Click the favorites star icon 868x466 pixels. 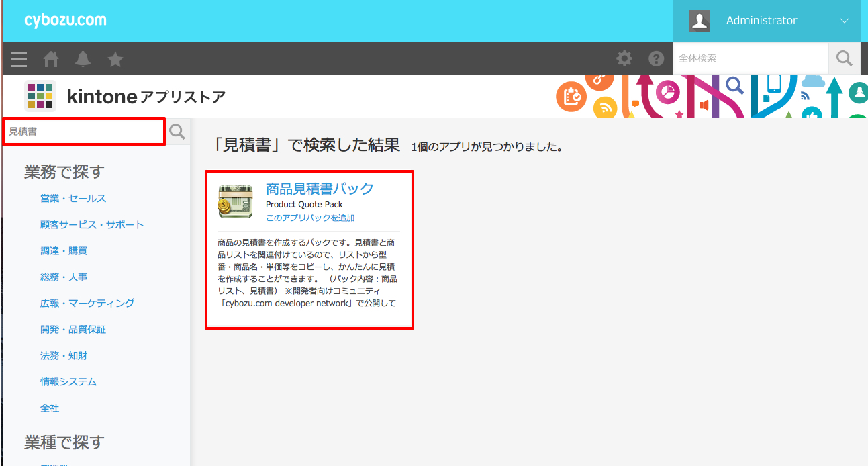(115, 59)
